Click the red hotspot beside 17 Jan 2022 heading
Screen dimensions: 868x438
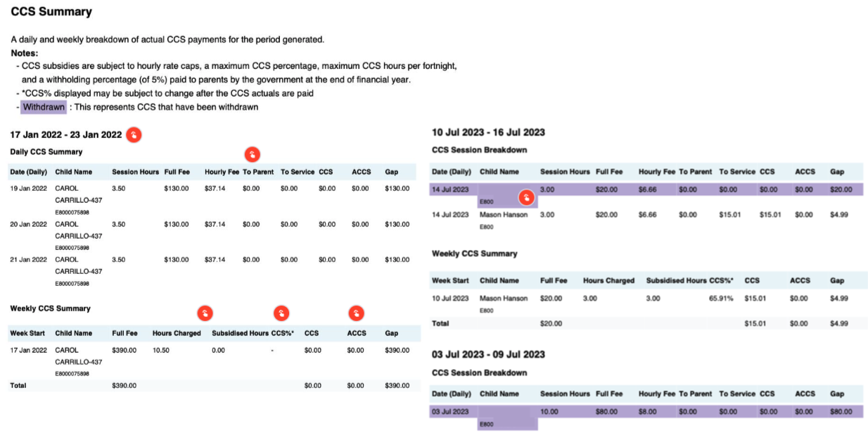(x=134, y=134)
